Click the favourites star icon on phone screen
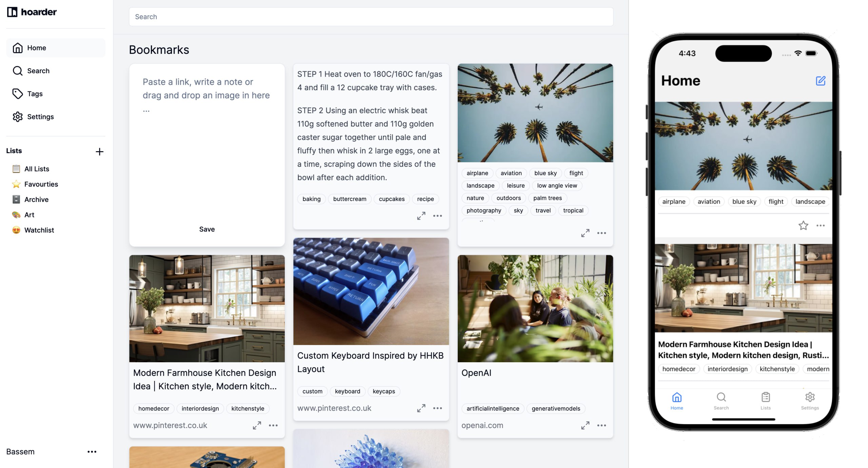Image resolution: width=868 pixels, height=468 pixels. [804, 225]
